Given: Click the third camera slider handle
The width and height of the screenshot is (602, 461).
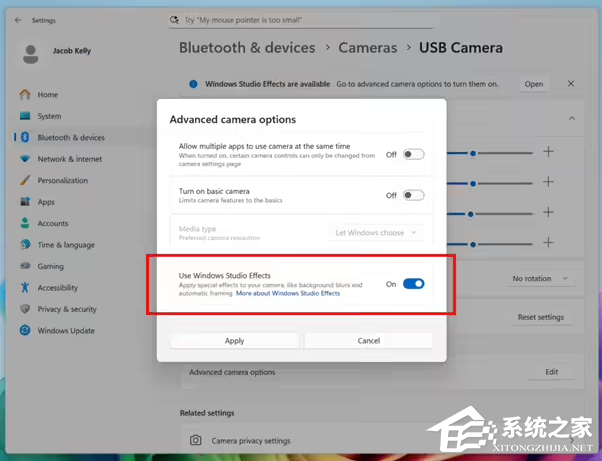Looking at the screenshot, I should coord(470,214).
